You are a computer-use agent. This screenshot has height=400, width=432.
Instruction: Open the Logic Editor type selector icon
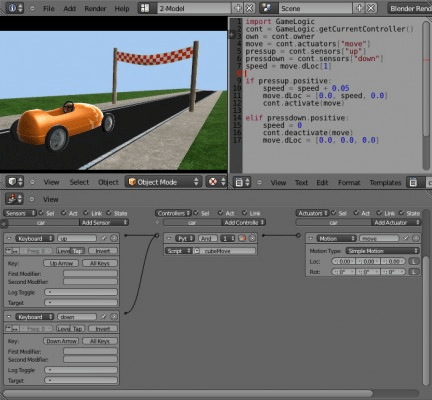14,199
